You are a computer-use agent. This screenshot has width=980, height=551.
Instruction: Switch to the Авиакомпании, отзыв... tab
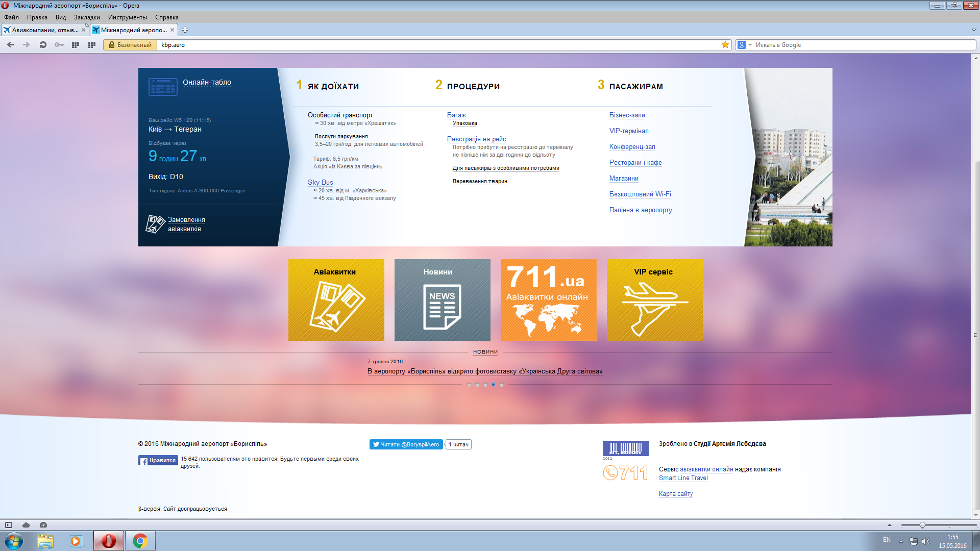(45, 30)
